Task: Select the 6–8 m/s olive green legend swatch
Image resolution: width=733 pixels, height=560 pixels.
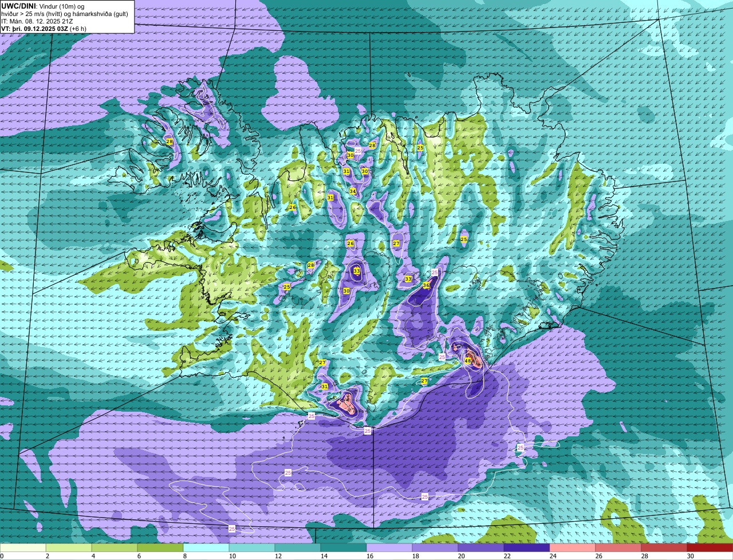Action: (160, 548)
